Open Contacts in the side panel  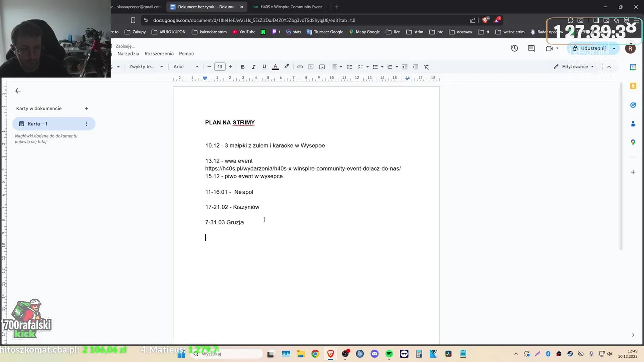tap(633, 124)
